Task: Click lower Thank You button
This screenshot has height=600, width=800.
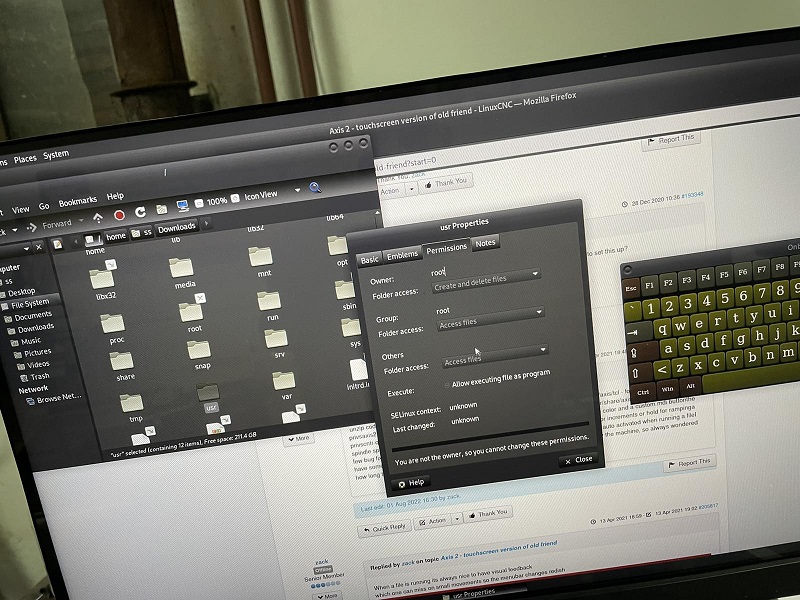Action: click(x=488, y=514)
